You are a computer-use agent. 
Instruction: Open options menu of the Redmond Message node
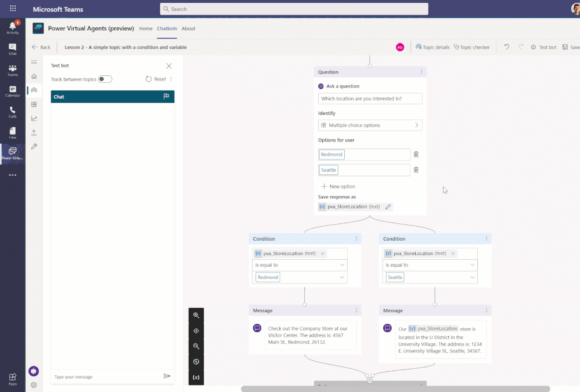[x=356, y=310]
